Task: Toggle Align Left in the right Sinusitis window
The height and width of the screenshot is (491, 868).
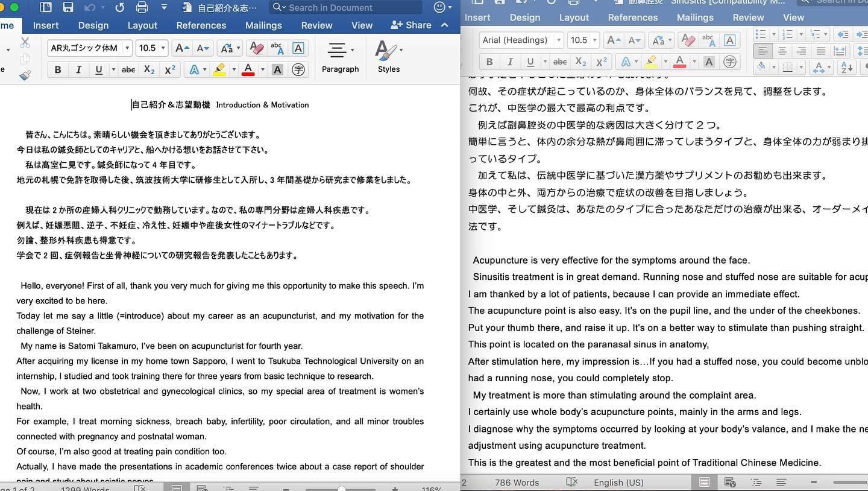Action: 763,51
